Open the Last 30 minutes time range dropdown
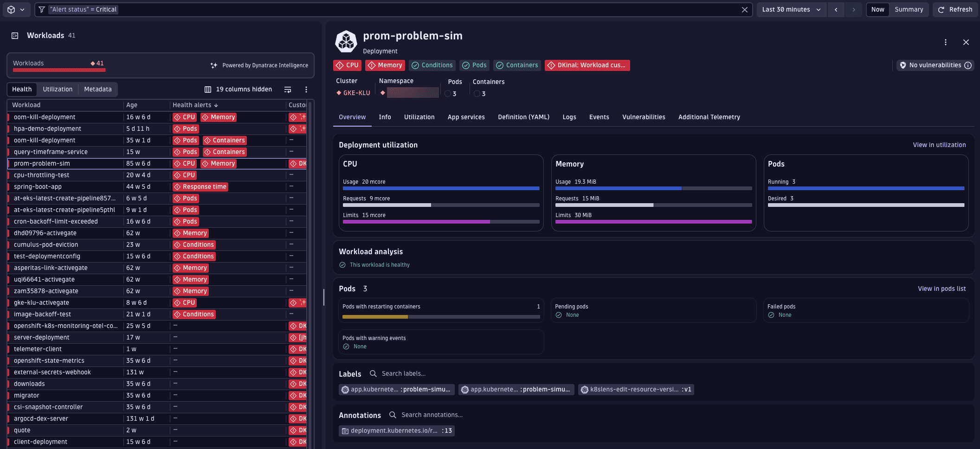This screenshot has height=449, width=980. click(791, 9)
